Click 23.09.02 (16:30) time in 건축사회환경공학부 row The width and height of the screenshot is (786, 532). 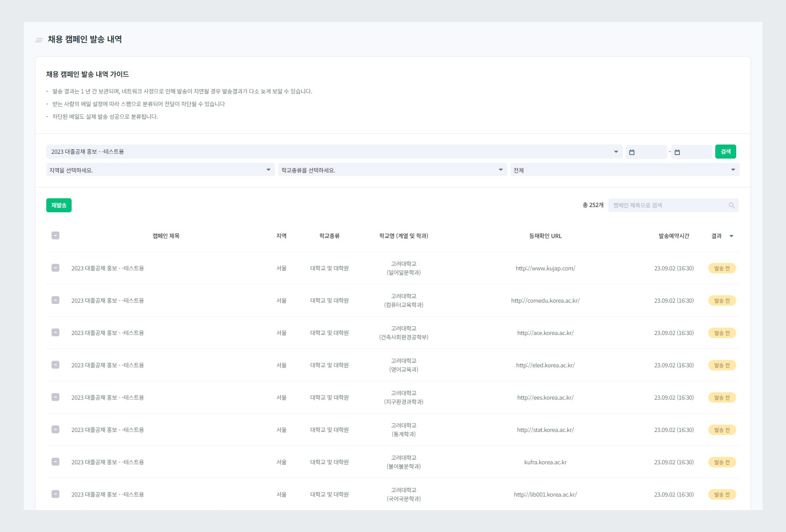click(674, 333)
